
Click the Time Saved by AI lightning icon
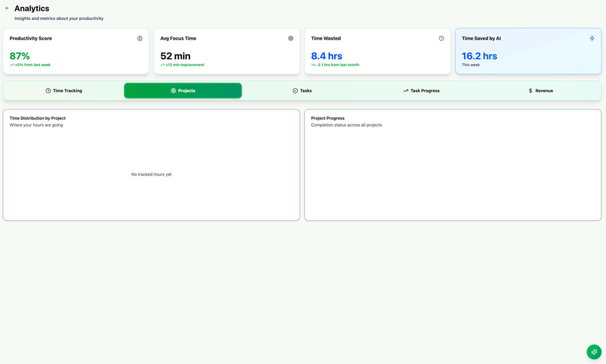pos(591,38)
